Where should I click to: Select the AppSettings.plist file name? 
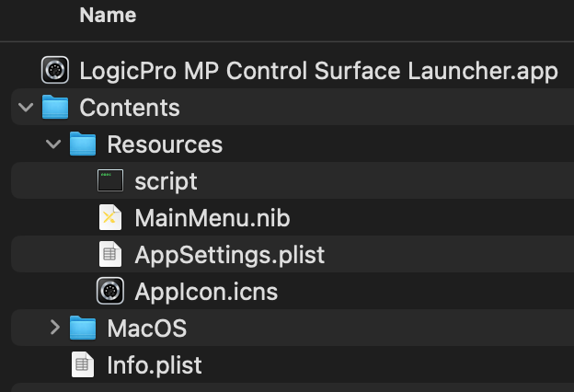coord(230,255)
